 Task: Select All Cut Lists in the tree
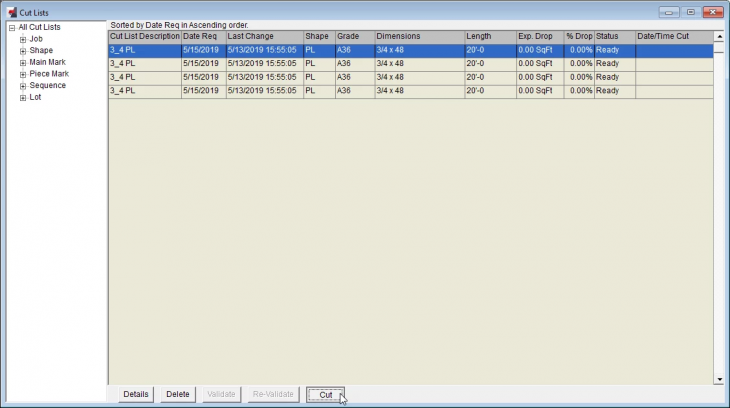click(39, 27)
